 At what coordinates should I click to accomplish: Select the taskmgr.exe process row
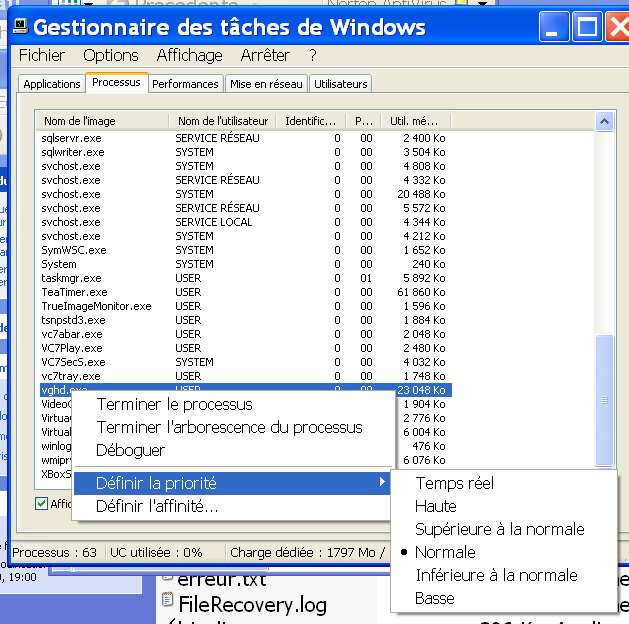246,278
